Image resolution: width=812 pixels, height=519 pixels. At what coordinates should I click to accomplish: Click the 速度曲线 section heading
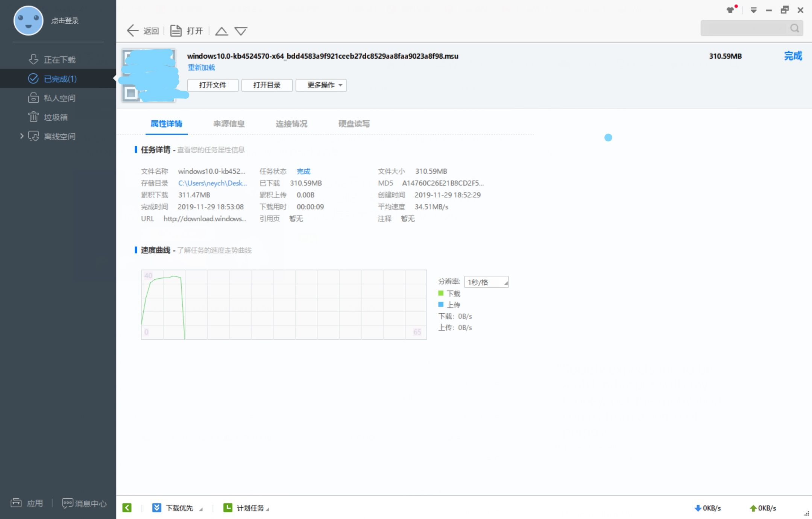click(x=155, y=250)
